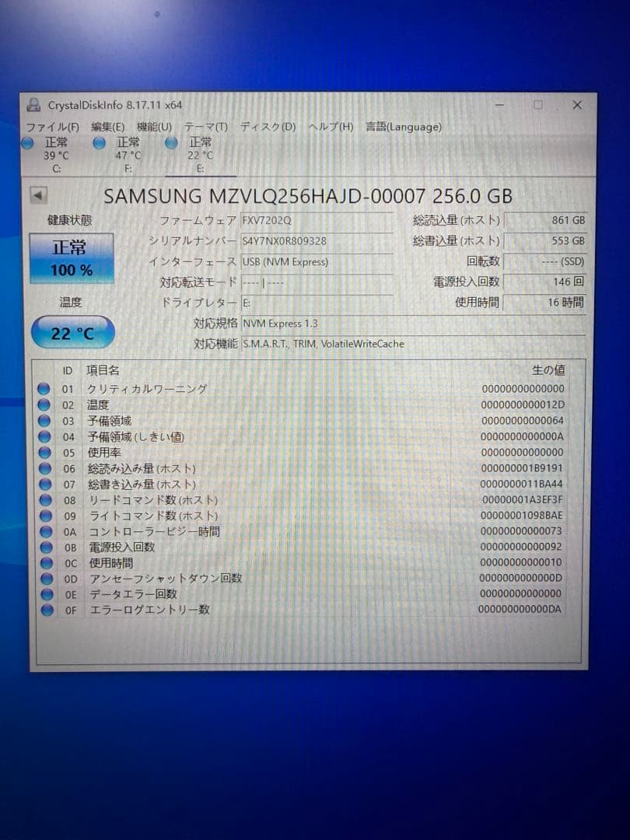The width and height of the screenshot is (630, 840).
Task: Click the status icon for row 02 温度
Action: click(44, 405)
